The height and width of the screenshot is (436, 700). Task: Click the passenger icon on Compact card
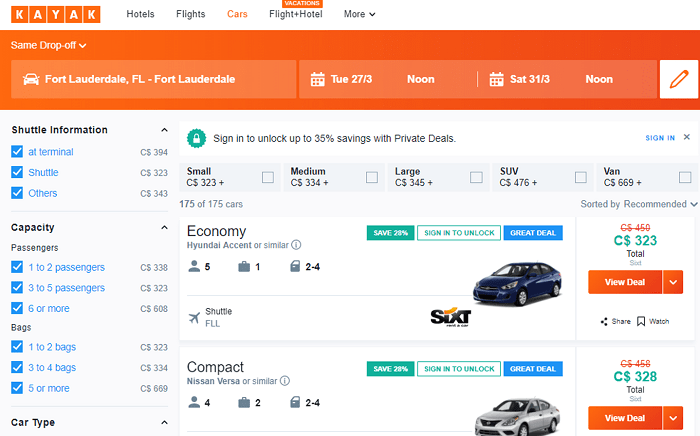(194, 402)
